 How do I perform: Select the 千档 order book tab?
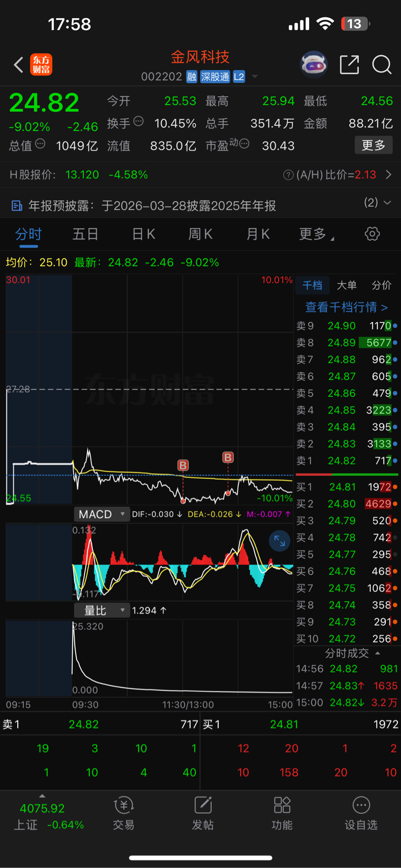(312, 285)
